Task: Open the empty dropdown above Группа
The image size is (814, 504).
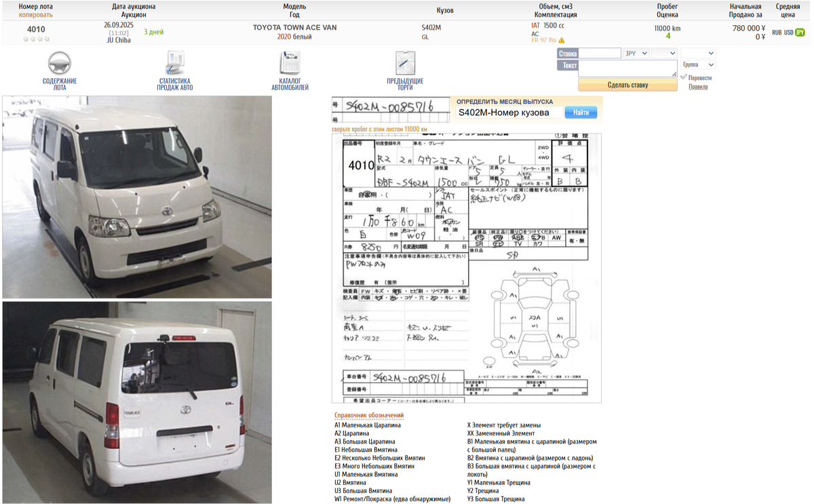Action: (x=698, y=53)
